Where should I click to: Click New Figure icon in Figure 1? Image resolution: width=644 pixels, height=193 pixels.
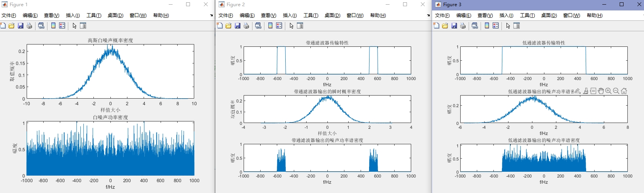point(3,26)
